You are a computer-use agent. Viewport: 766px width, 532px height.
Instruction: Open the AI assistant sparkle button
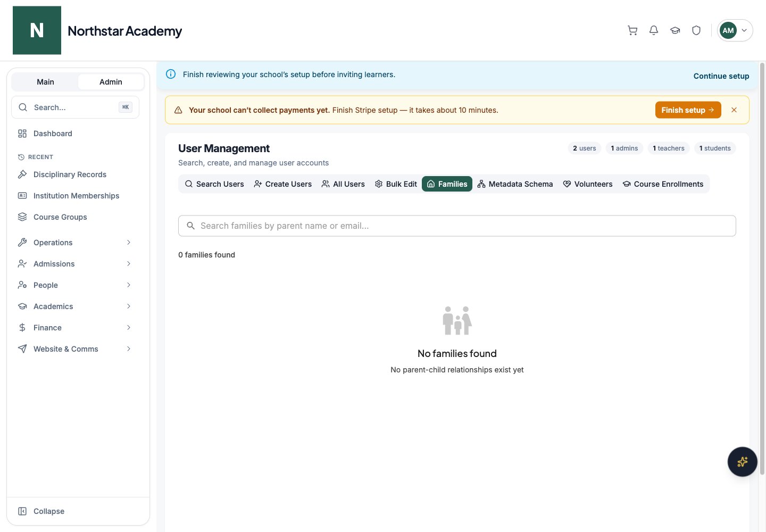[x=742, y=462]
